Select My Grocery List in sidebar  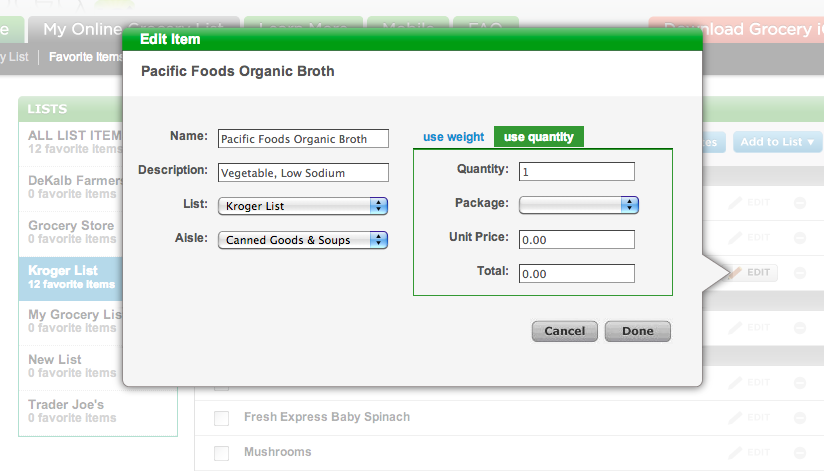(71, 321)
